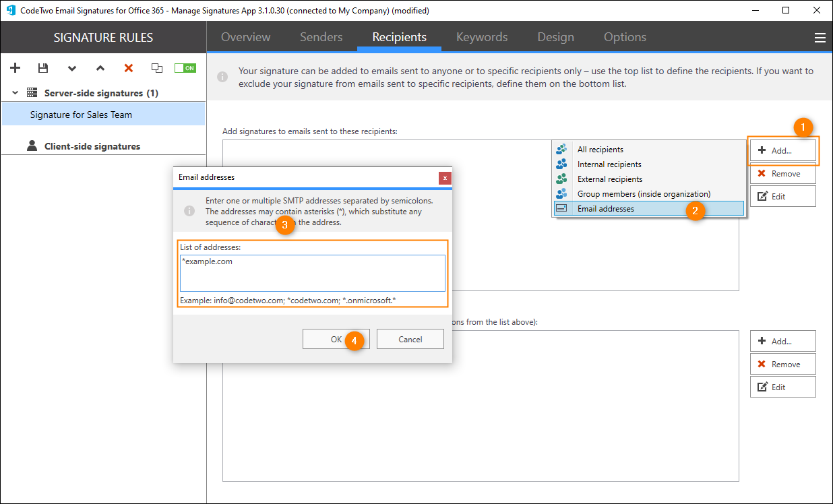The width and height of the screenshot is (833, 504).
Task: Clone the rule with the duplicate icon
Action: pyautogui.click(x=157, y=68)
